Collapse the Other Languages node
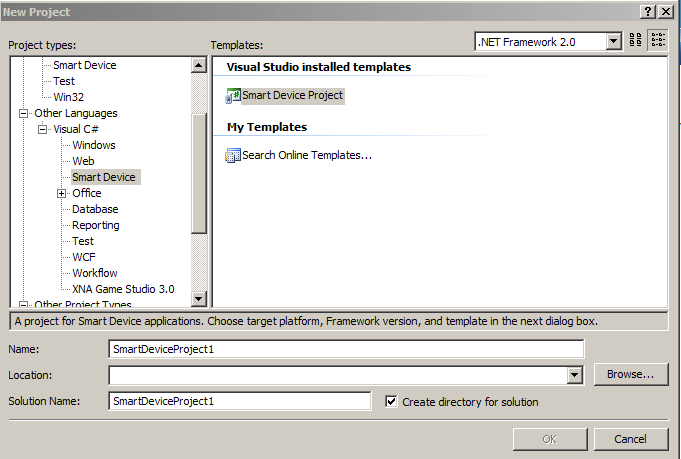Image resolution: width=681 pixels, height=459 pixels. pyautogui.click(x=23, y=113)
